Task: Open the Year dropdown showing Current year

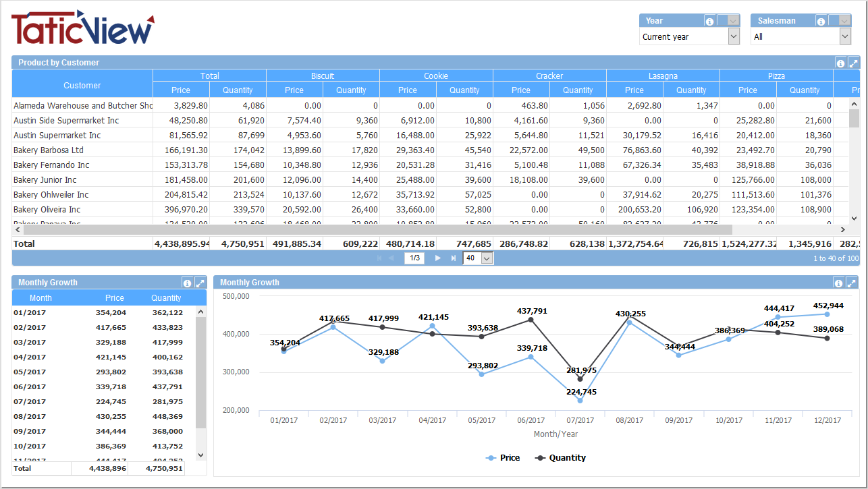Action: coord(734,37)
